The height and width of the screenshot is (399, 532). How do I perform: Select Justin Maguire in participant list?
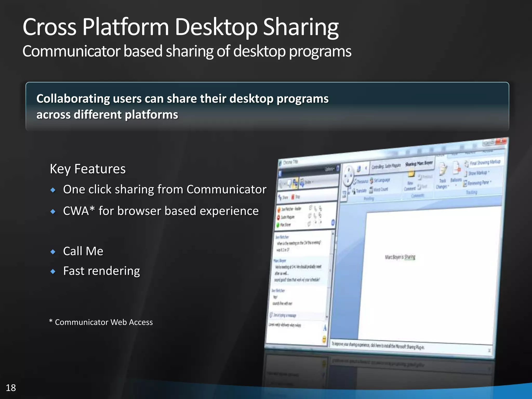287,217
